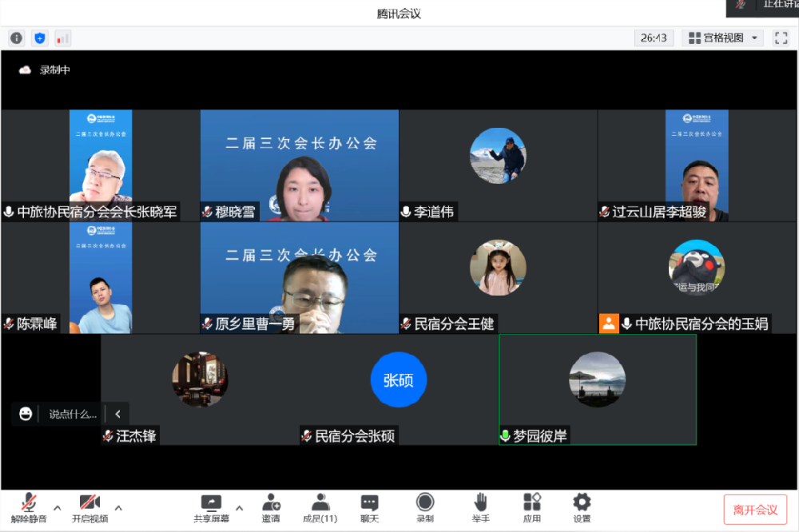The image size is (799, 532).
Task: Click the 腾讯会议 window title
Action: (x=399, y=14)
